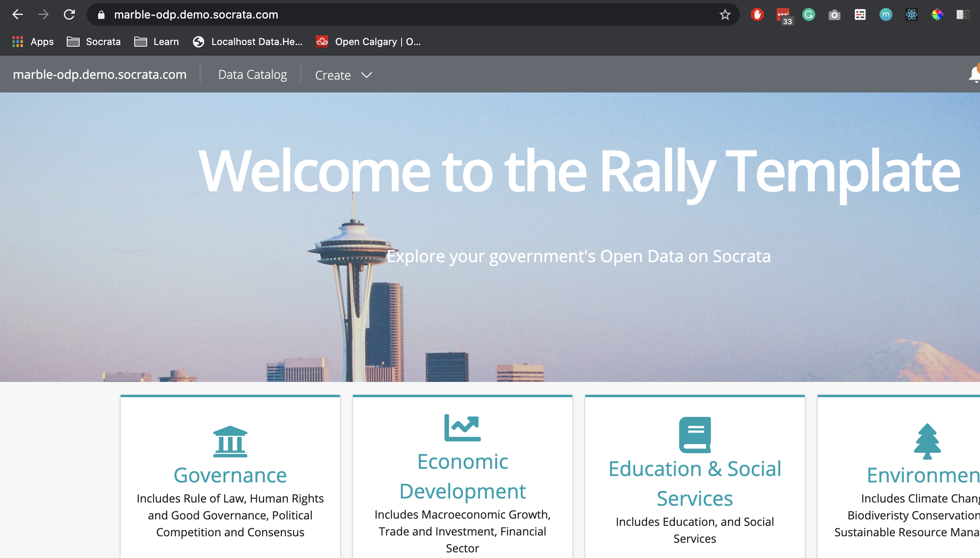Bookmark this page with the star icon
Screen dimensions: 980x558
pyautogui.click(x=725, y=15)
